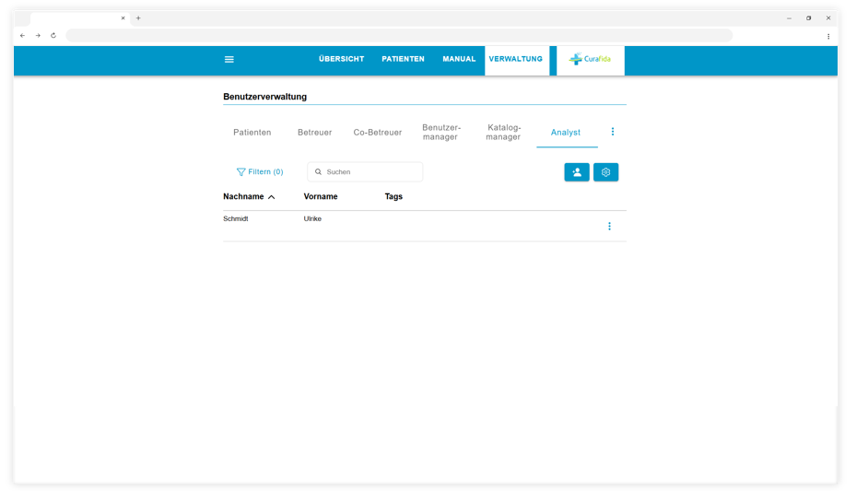Click the Benutzerverwaltung heading
This screenshot has width=868, height=491.
[265, 97]
